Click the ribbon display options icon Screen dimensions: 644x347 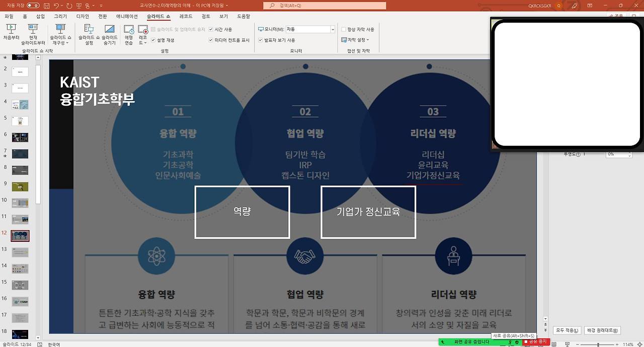point(590,6)
